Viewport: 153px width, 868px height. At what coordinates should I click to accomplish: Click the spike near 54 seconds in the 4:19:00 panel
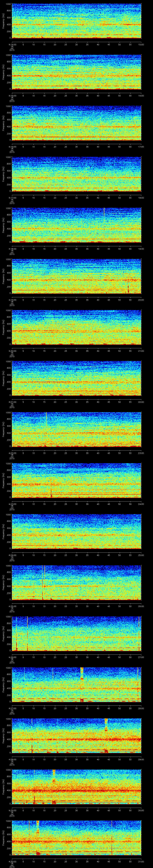(x=128, y=289)
